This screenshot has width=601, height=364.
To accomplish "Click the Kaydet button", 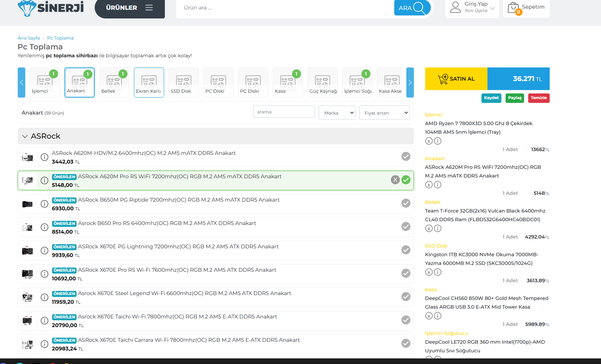I will 491,98.
